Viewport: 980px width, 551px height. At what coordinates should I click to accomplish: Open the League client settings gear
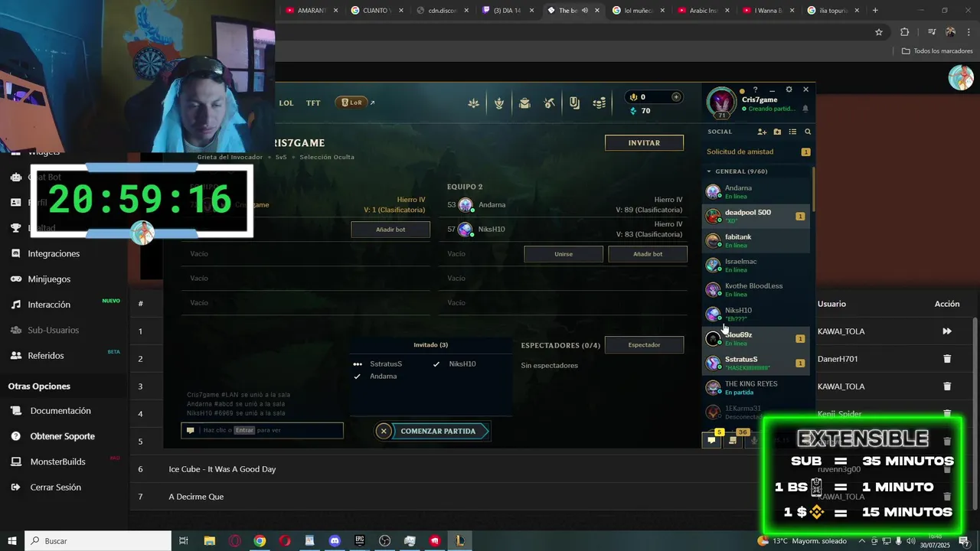click(789, 90)
